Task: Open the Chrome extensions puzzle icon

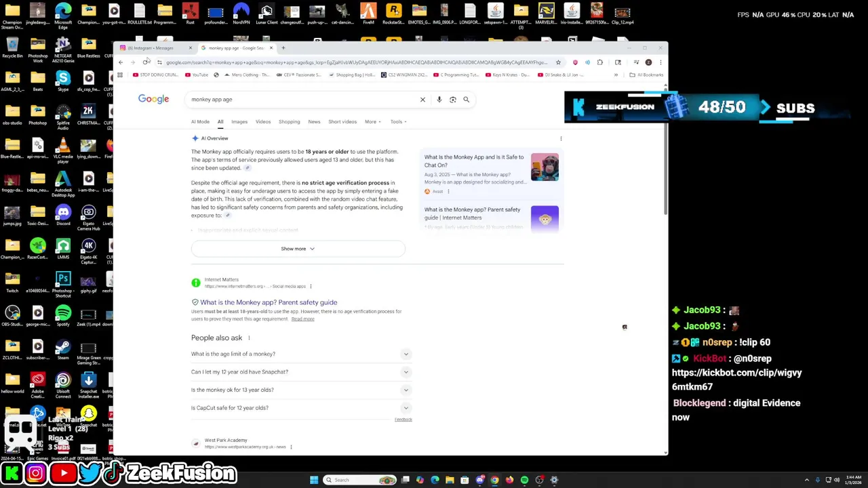Action: tap(599, 62)
